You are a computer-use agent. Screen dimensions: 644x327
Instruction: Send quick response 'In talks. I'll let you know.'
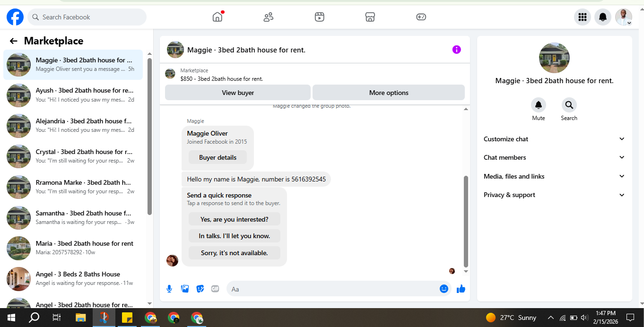234,236
